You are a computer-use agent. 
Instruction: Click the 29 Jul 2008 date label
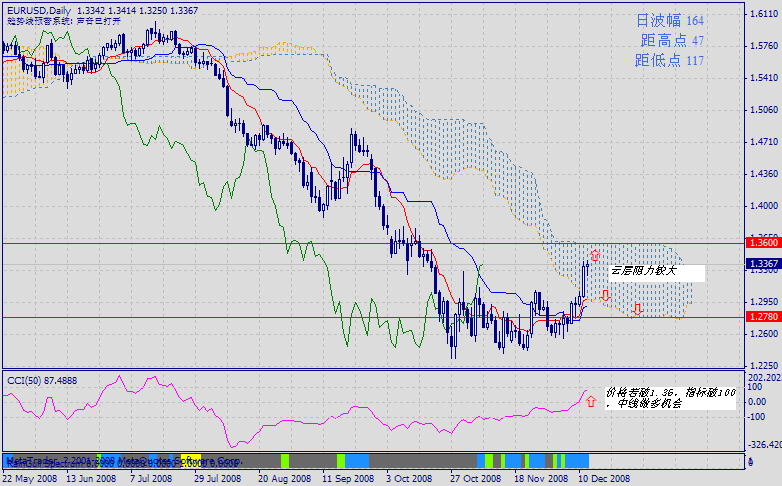[x=217, y=479]
